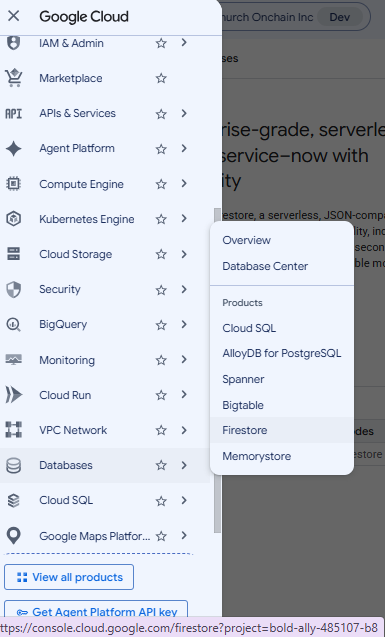This screenshot has height=637, width=385.
Task: Pin Monitoring with its star
Action: [x=161, y=360]
